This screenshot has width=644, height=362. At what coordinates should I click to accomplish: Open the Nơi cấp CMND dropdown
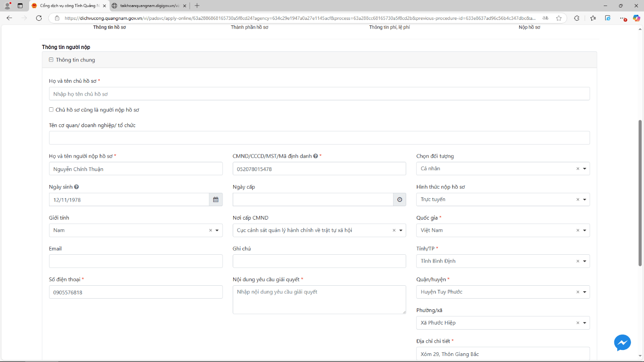401,230
